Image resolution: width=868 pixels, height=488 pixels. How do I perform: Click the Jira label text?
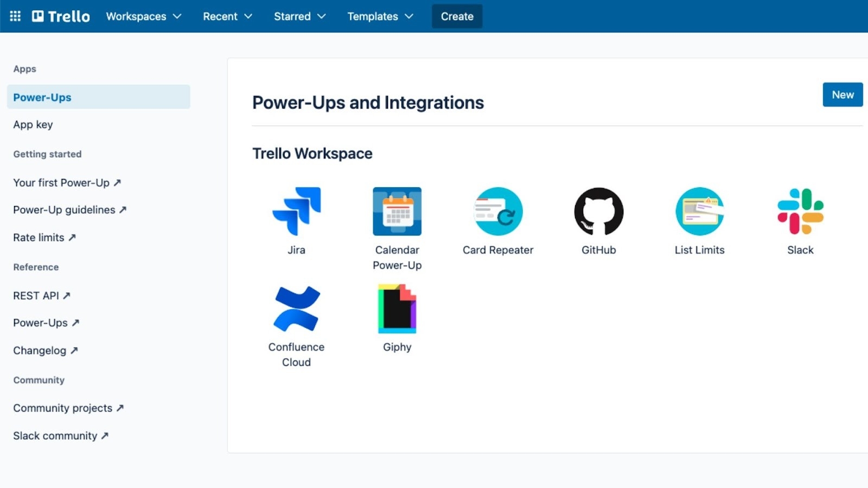296,250
